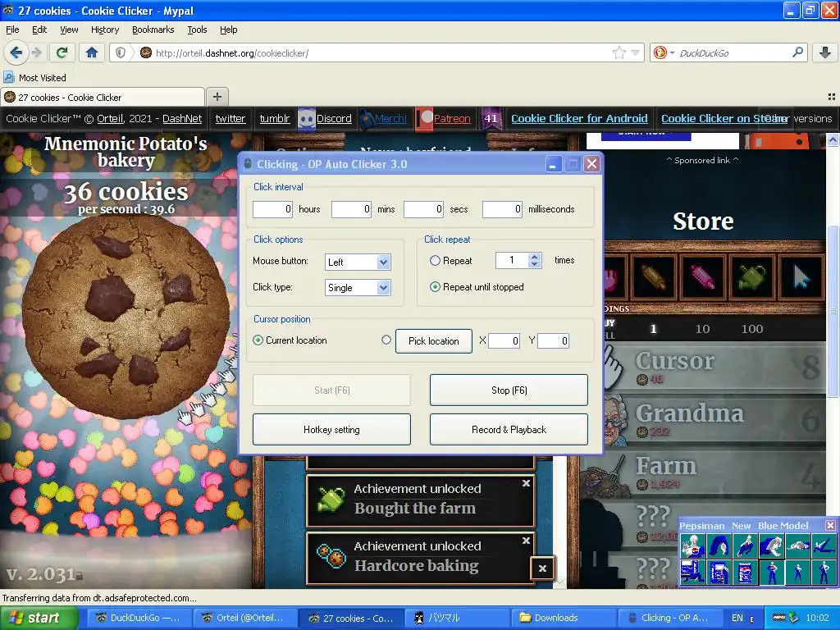Focus the hours input field
The image size is (840, 630).
(x=272, y=209)
